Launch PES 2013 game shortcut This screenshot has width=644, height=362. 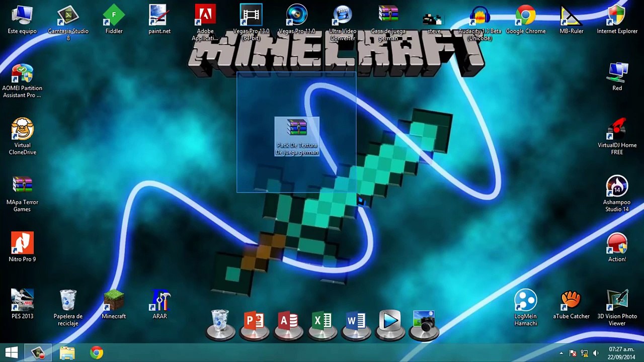click(22, 305)
